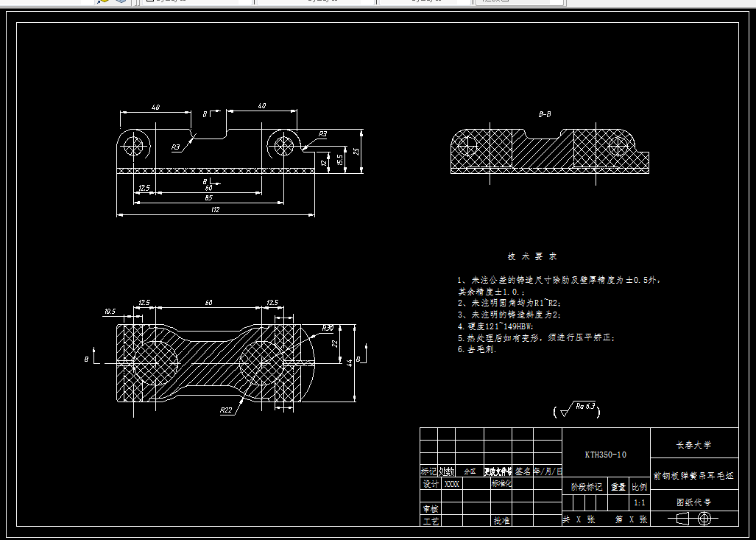The width and height of the screenshot is (756, 540).
Task: Select the 设计 label in title block
Action: click(431, 484)
